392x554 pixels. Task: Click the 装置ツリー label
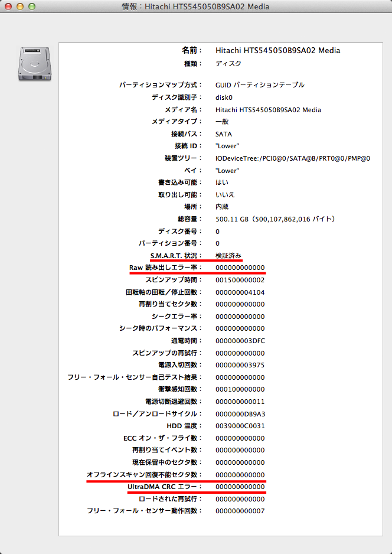pyautogui.click(x=183, y=158)
